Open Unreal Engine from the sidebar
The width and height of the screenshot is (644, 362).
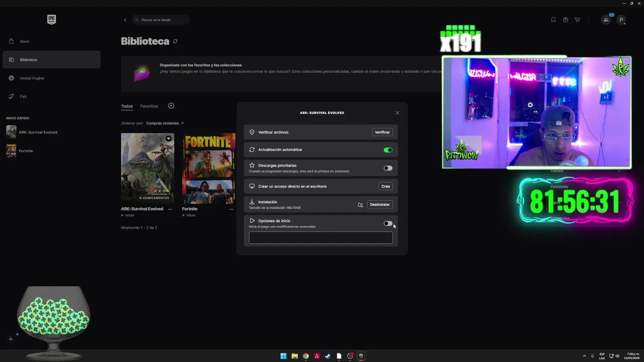51,78
